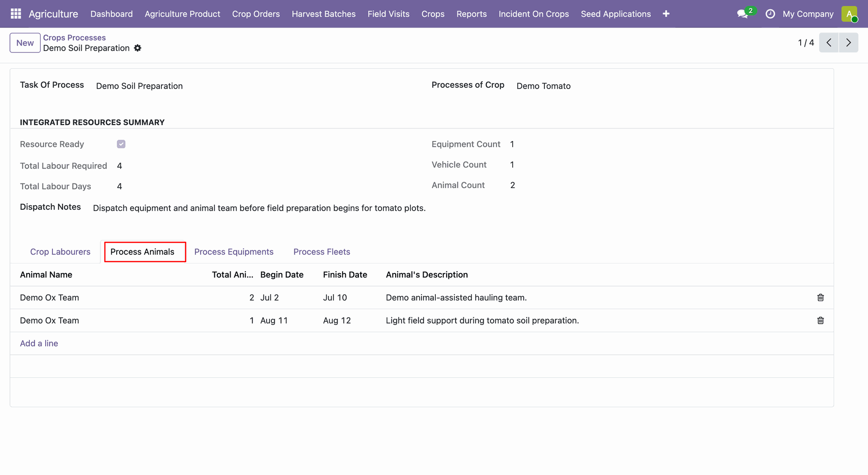Open the Harvest Batches menu
This screenshot has width=868, height=475.
tap(324, 14)
